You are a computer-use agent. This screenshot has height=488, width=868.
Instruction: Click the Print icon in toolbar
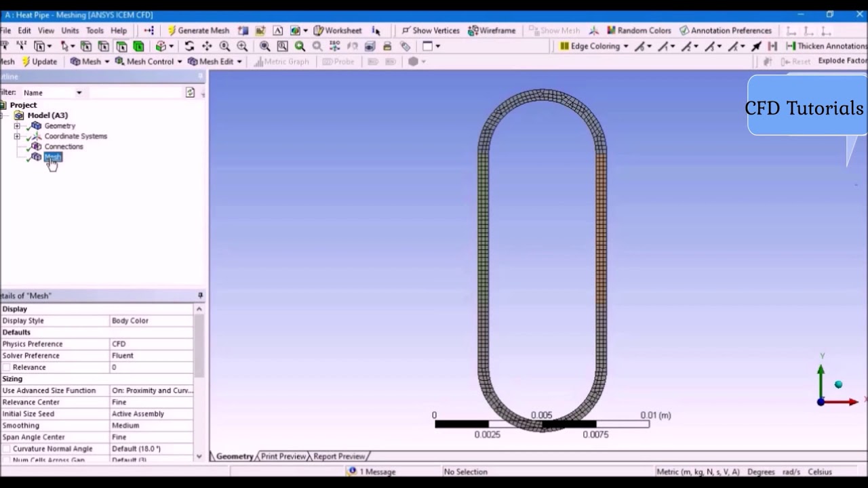tap(387, 46)
